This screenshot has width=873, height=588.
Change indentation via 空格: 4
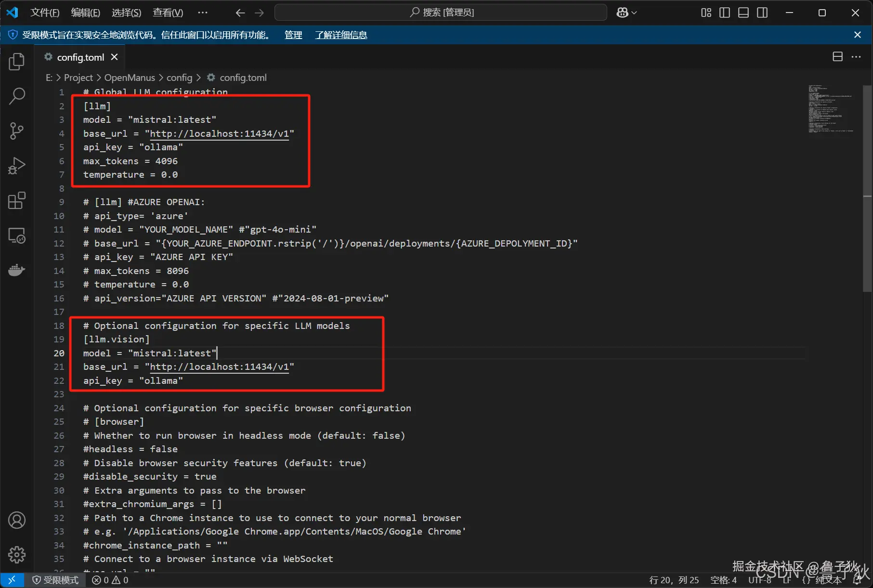(x=723, y=580)
